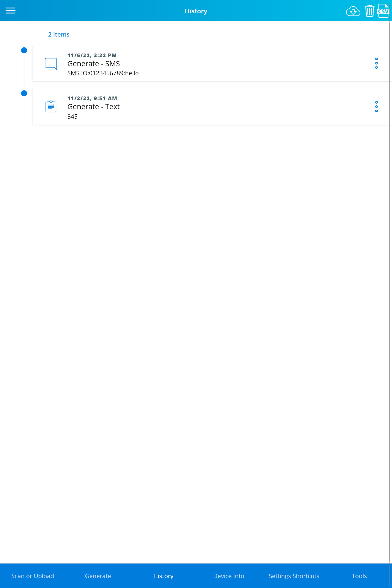Click the Text clipboard icon
Image resolution: width=392 pixels, height=588 pixels.
pos(51,107)
